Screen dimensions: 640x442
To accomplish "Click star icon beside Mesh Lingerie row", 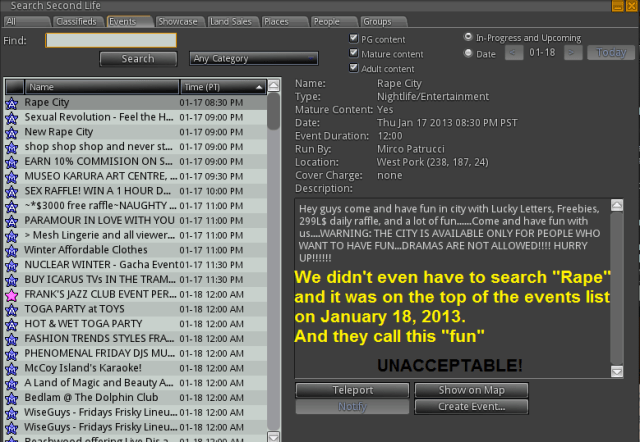I will [11, 235].
